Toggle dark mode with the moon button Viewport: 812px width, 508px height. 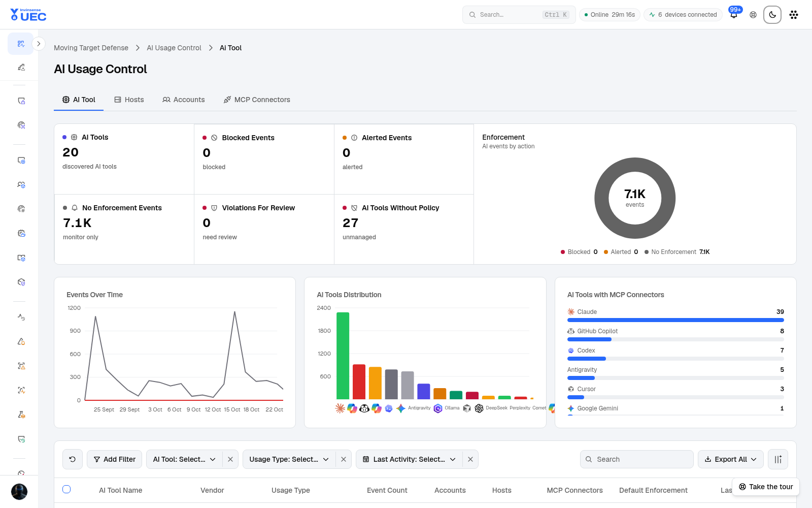tap(772, 15)
